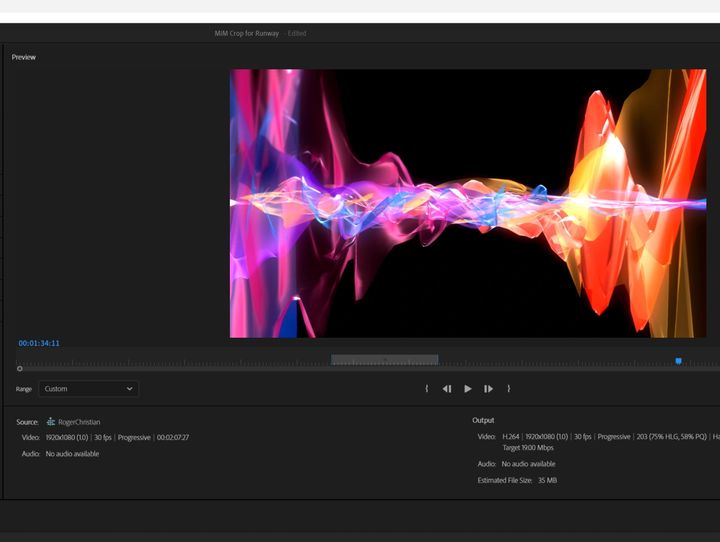Screen dimensions: 720x542
Task: Click the 203 (75% HLG, 58% PQ) text
Action: 671,436
